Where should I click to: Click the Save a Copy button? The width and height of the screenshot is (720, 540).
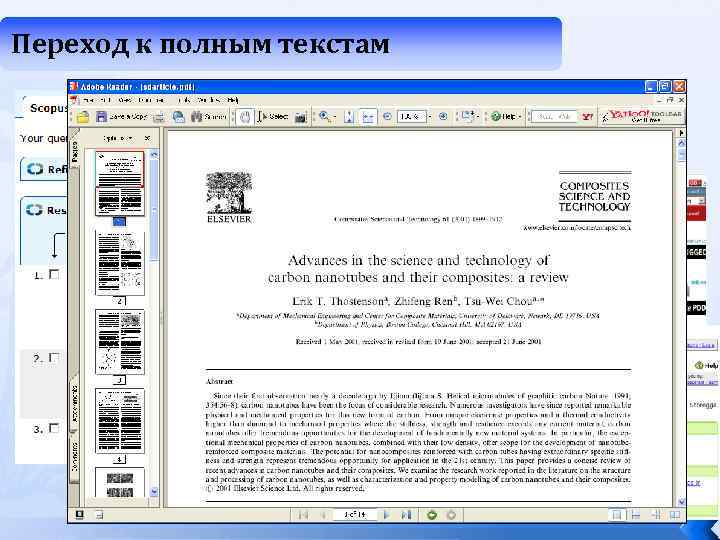tap(121, 117)
